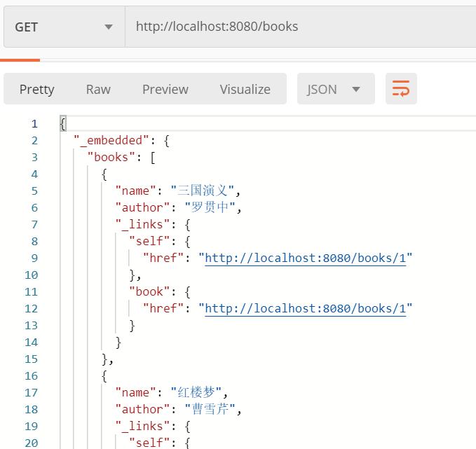Screen dimensions: 476x449
Task: Click the author value 罗贯中
Action: click(212, 207)
